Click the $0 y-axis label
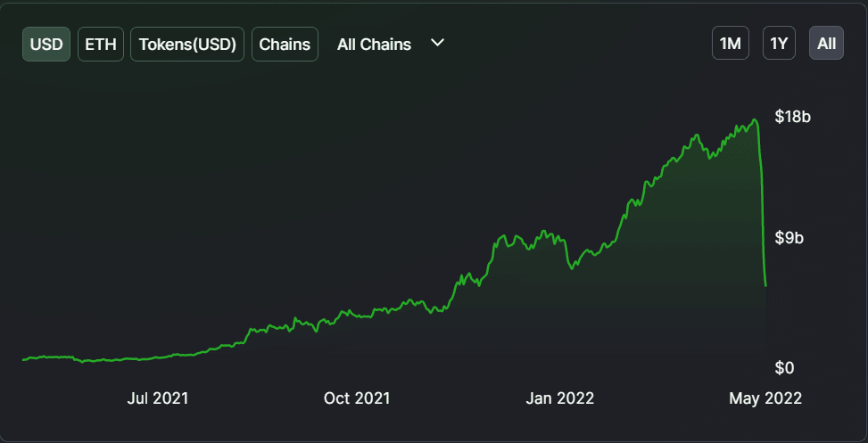The height and width of the screenshot is (443, 868). coord(786,367)
